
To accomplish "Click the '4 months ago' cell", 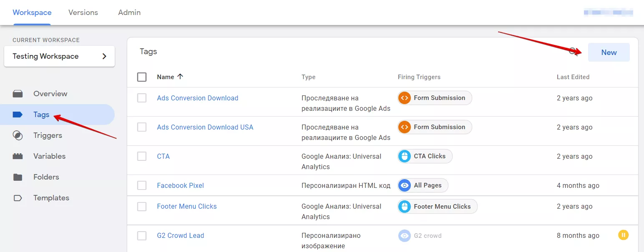I will (x=578, y=185).
